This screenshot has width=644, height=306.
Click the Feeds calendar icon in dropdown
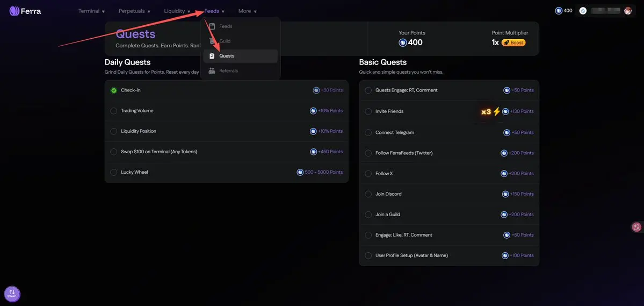pyautogui.click(x=212, y=26)
